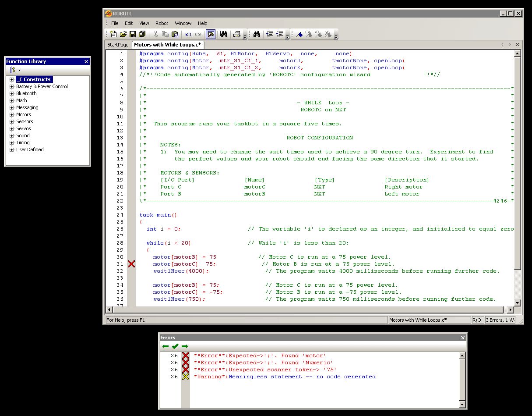Screen dimensions: 532x416
Task: Select the Compile Program icon on the toolbar
Action: coord(211,34)
